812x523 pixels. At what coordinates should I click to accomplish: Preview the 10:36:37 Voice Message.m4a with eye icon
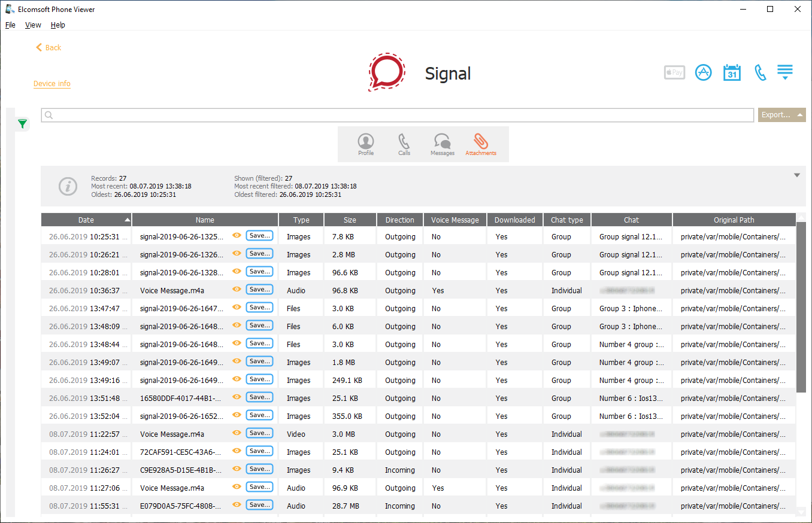[x=237, y=290]
